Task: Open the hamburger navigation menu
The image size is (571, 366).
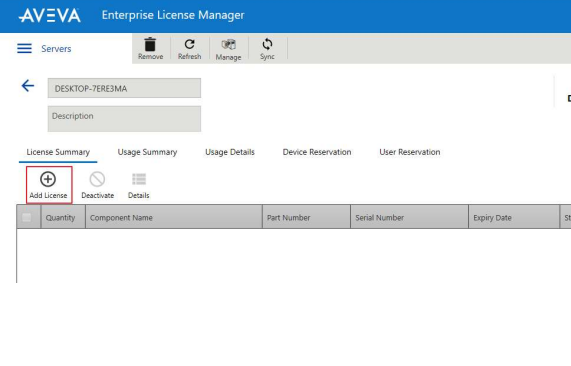Action: point(24,48)
